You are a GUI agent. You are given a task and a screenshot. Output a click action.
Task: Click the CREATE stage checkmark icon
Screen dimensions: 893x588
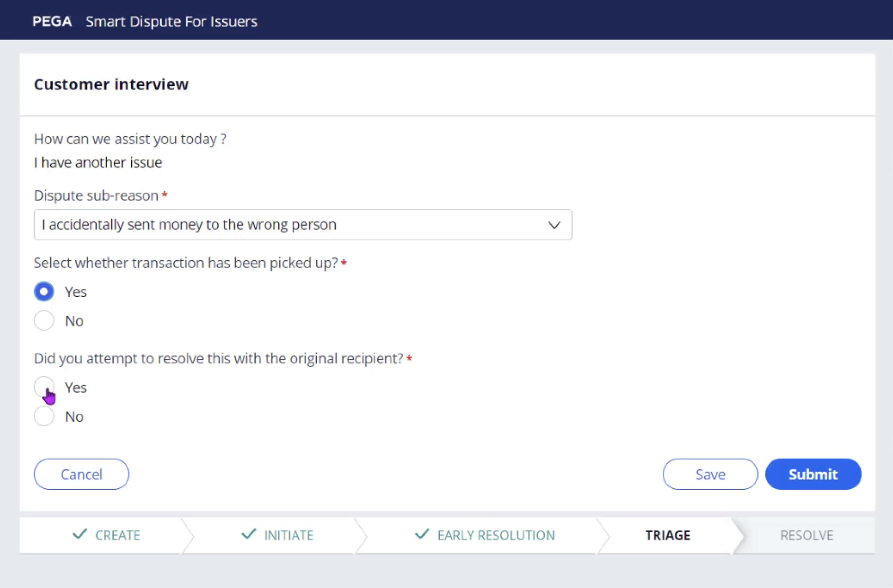pos(80,534)
